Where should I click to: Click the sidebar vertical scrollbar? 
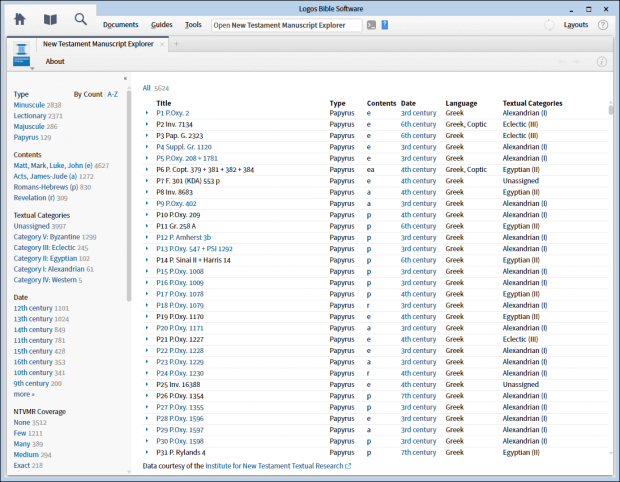[129, 196]
